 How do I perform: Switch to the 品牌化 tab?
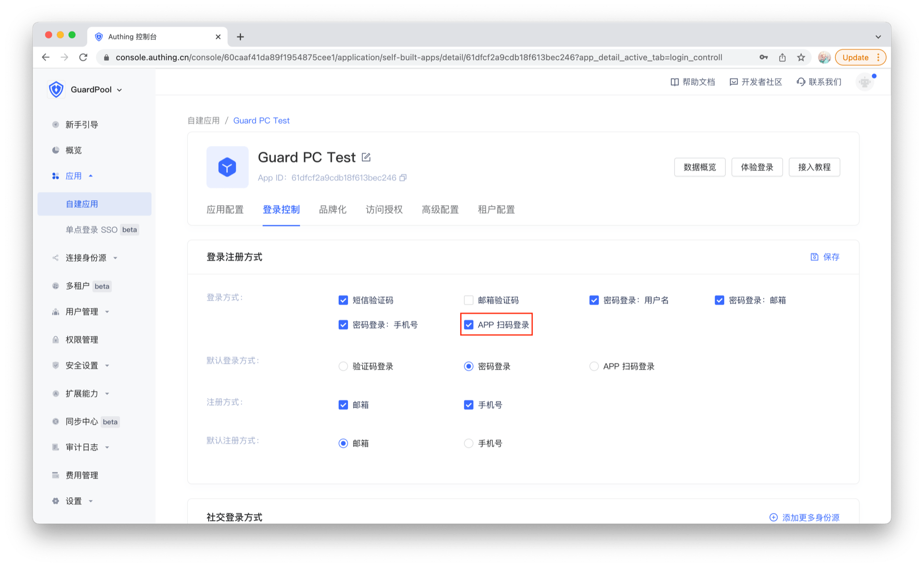333,209
